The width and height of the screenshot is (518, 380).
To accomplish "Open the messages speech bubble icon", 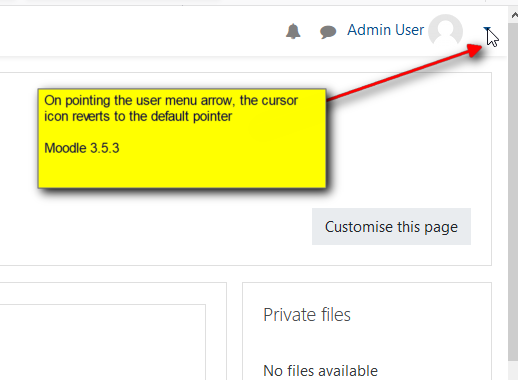I will 328,32.
